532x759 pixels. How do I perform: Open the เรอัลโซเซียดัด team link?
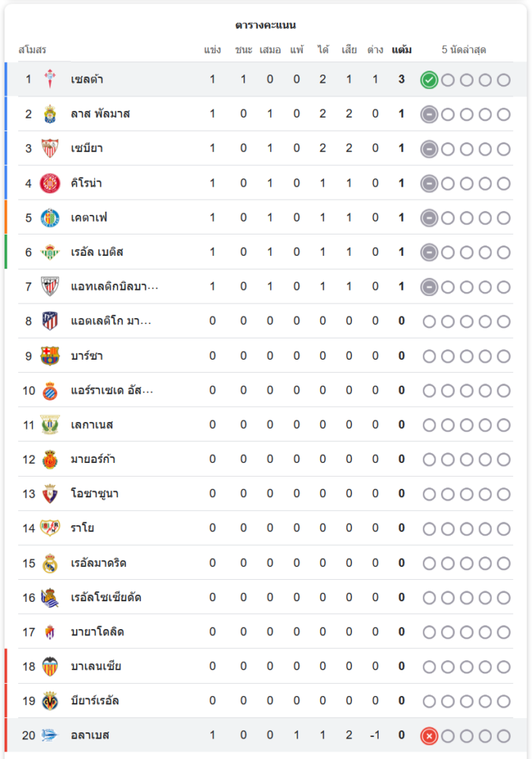(x=105, y=597)
